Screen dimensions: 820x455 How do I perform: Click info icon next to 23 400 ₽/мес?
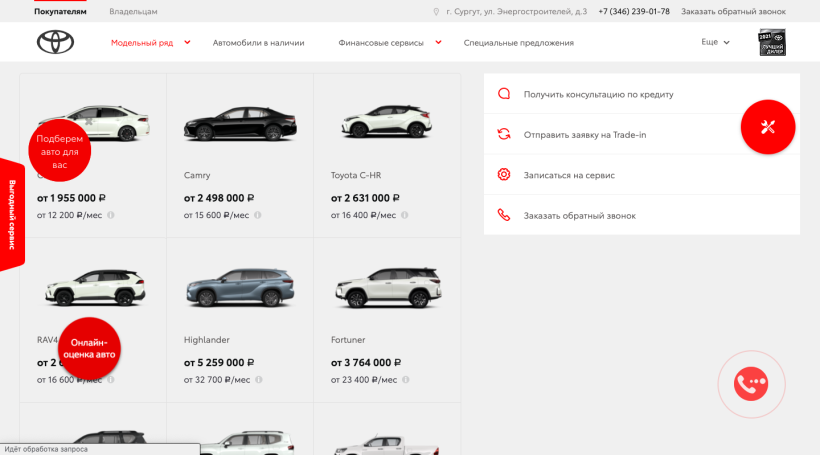tap(406, 380)
